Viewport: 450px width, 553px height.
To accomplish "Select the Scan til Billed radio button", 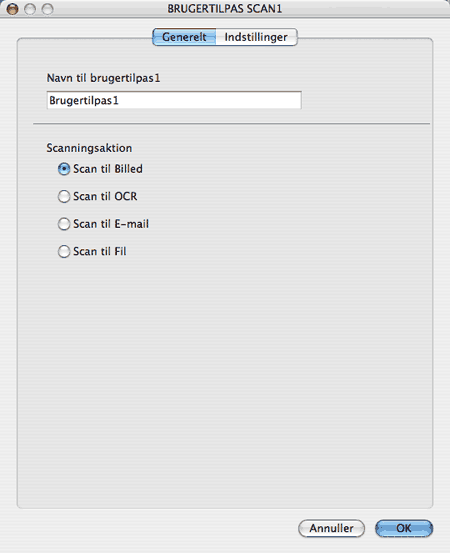I will pyautogui.click(x=64, y=169).
